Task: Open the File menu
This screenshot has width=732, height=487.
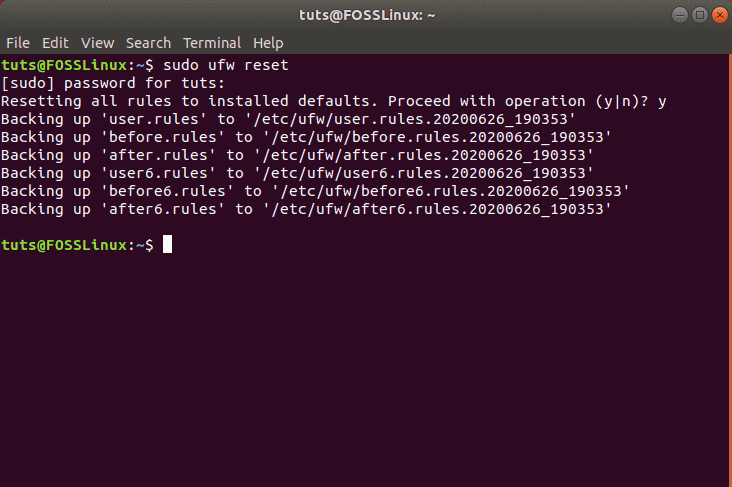Action: [x=18, y=43]
